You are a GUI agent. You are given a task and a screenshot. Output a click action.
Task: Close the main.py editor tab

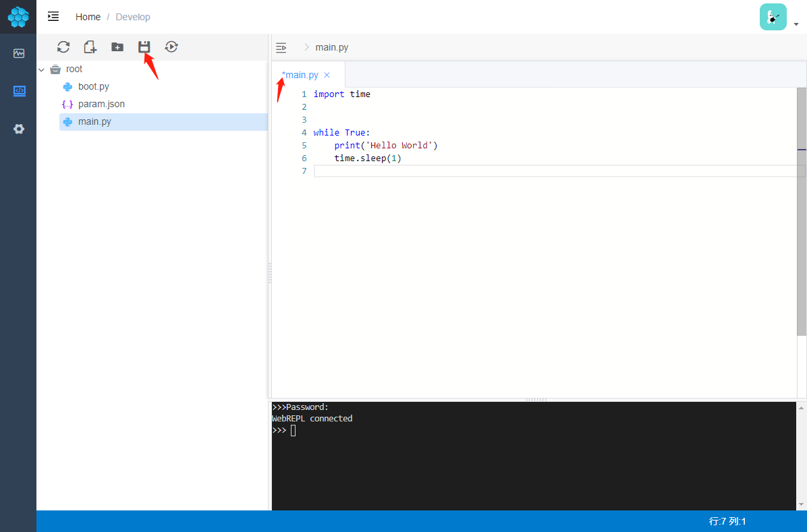327,75
